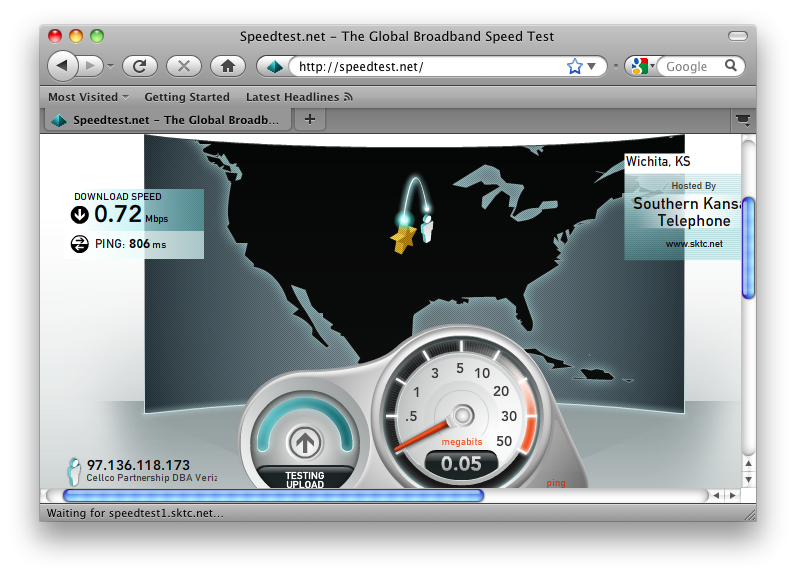Open the Google search engine selector
Screen dimensions: 796x576
click(x=643, y=66)
